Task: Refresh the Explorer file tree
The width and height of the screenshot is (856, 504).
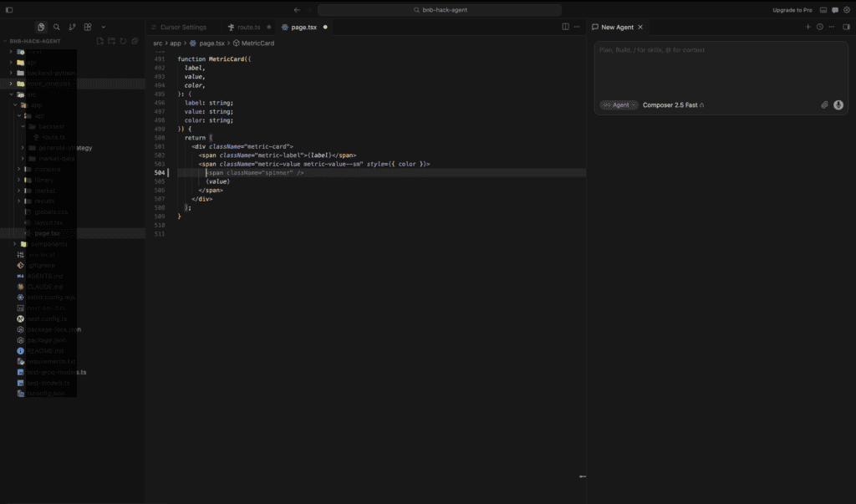Action: point(124,41)
